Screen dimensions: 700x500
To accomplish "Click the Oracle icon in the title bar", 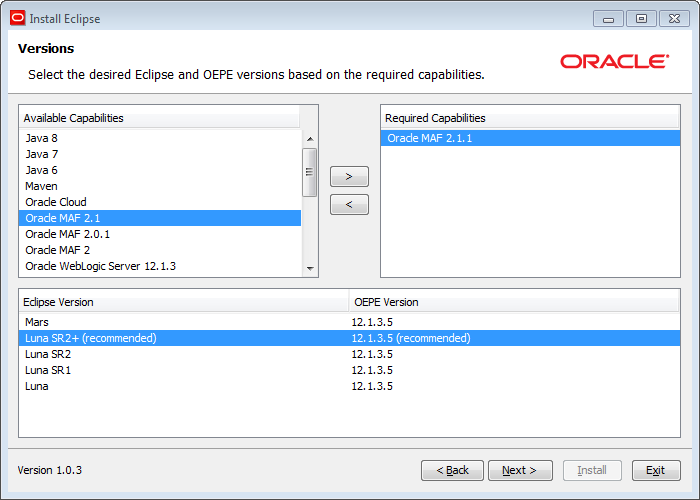I will point(18,18).
